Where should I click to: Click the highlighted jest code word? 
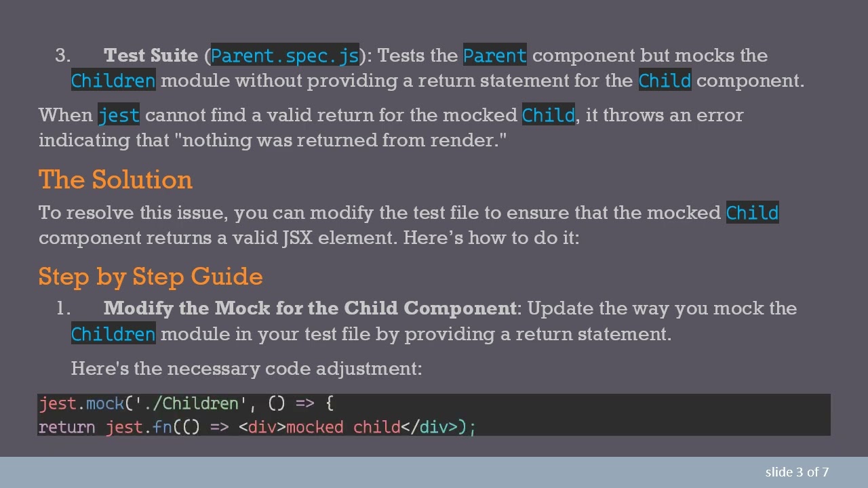point(119,115)
